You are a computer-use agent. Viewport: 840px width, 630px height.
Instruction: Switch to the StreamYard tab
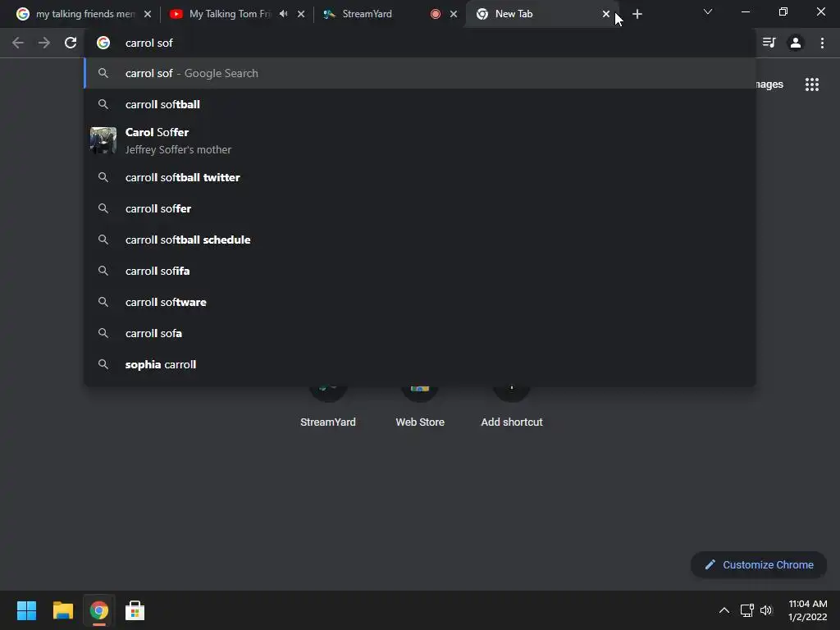(x=389, y=14)
